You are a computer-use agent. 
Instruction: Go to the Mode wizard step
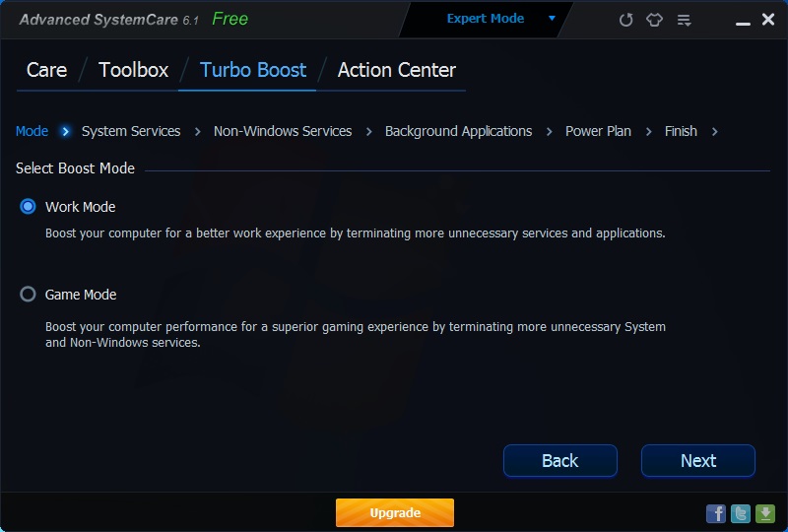click(x=32, y=131)
